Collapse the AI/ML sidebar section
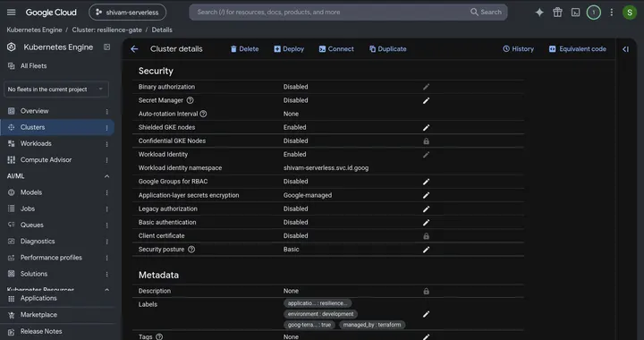Screen dimensions: 644x340 (x=106, y=176)
